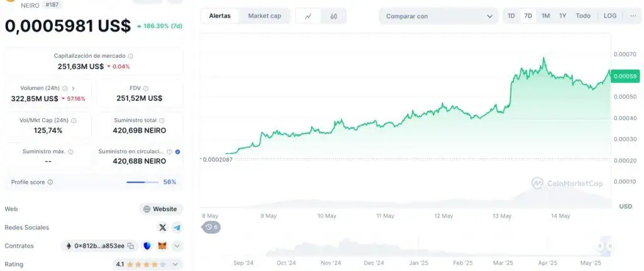Toggle the LOG scale option

(610, 16)
